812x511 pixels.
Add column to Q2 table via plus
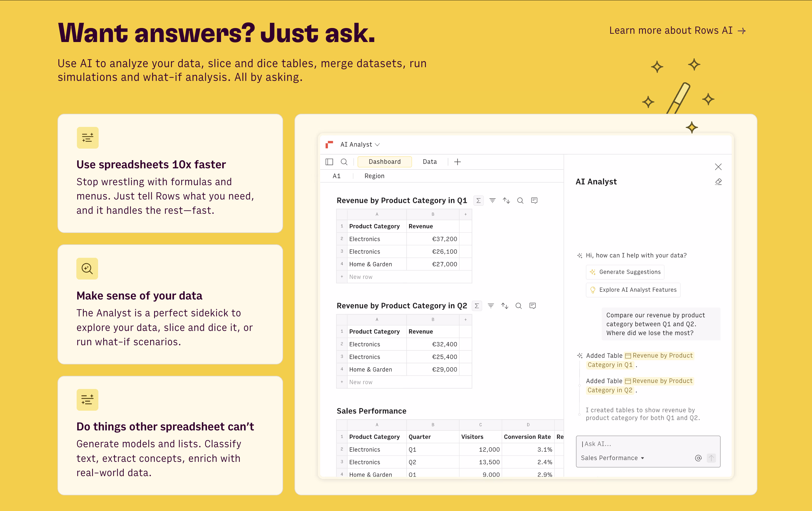tap(465, 320)
